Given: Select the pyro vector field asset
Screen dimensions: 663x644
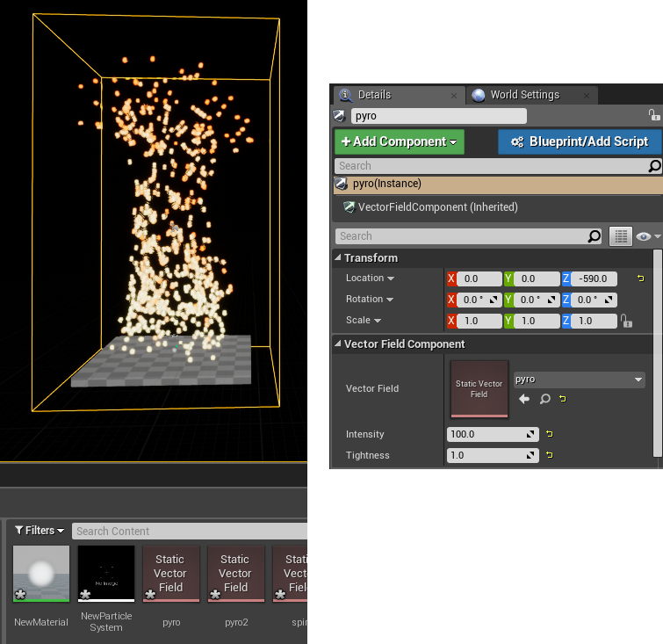Looking at the screenshot, I should 171,574.
